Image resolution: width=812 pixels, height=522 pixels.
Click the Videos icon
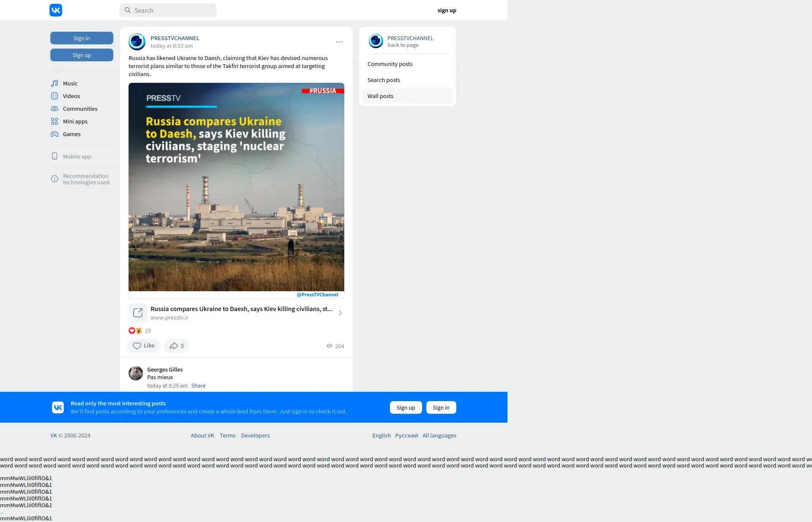point(55,96)
